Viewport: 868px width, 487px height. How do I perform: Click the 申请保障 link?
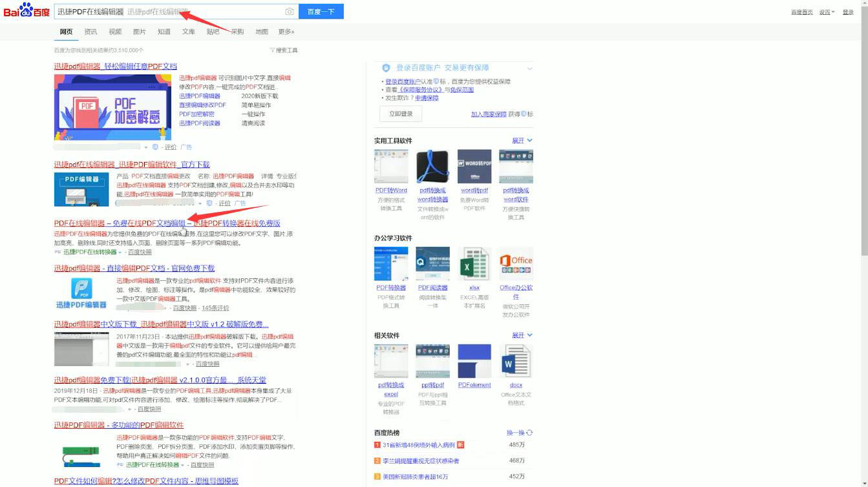tap(427, 98)
